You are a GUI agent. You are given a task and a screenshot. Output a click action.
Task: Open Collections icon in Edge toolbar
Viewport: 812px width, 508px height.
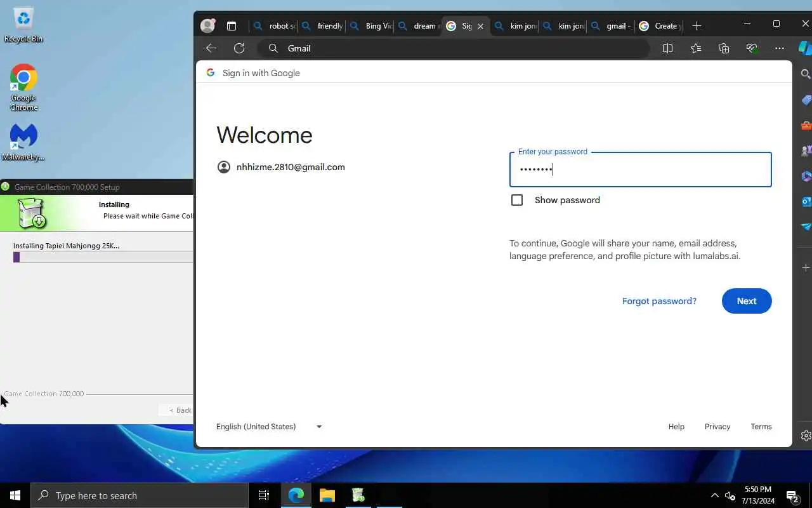coord(724,48)
